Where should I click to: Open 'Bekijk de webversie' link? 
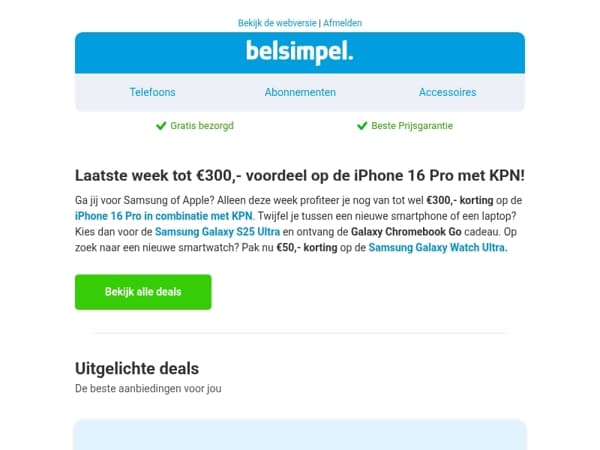[277, 23]
